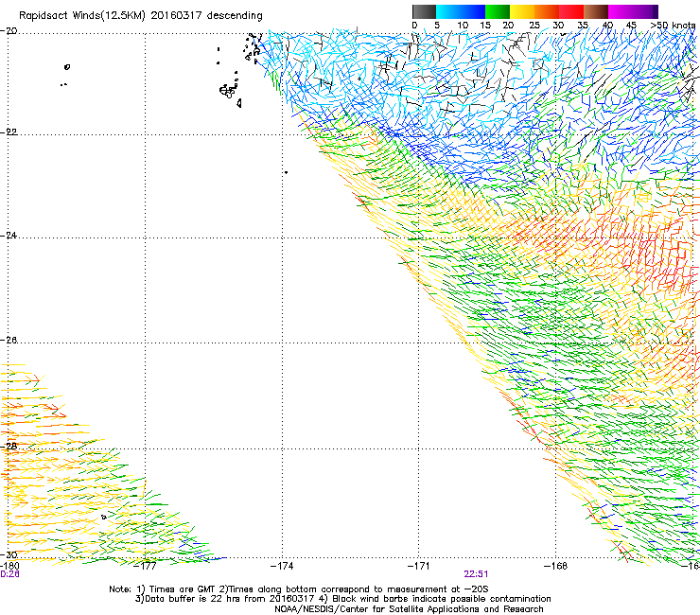This screenshot has height=615, width=700.
Task: Click the latitude label '-30'
Action: (9, 554)
